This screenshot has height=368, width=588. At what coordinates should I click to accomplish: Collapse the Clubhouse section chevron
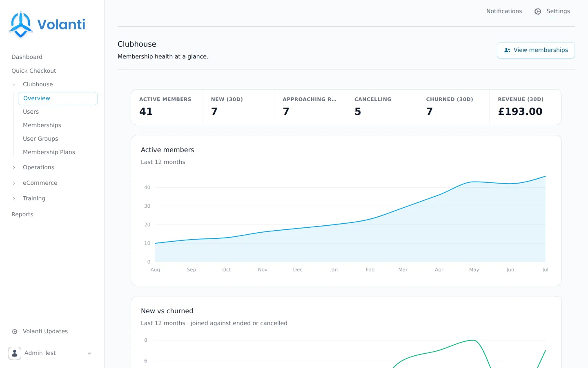click(x=14, y=85)
